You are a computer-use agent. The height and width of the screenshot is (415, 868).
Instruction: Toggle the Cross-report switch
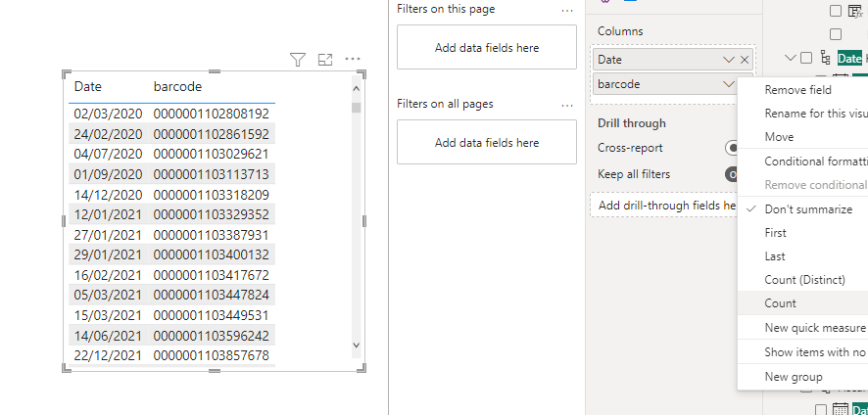click(x=732, y=148)
